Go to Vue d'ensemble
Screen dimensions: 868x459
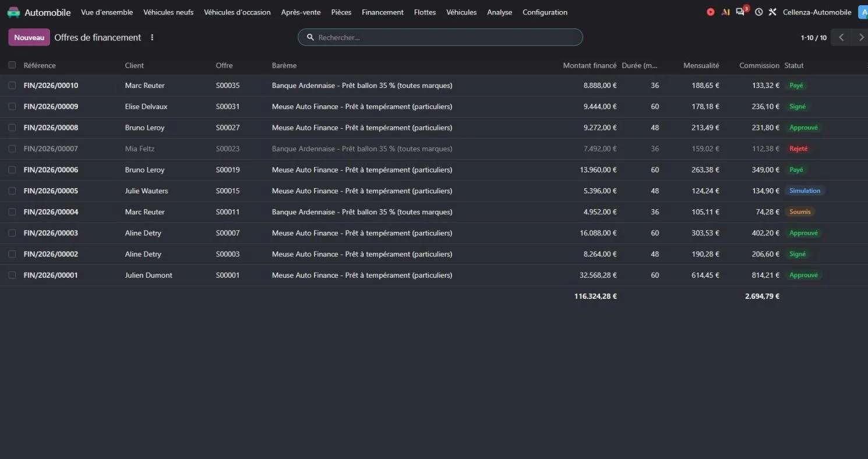[x=107, y=12]
